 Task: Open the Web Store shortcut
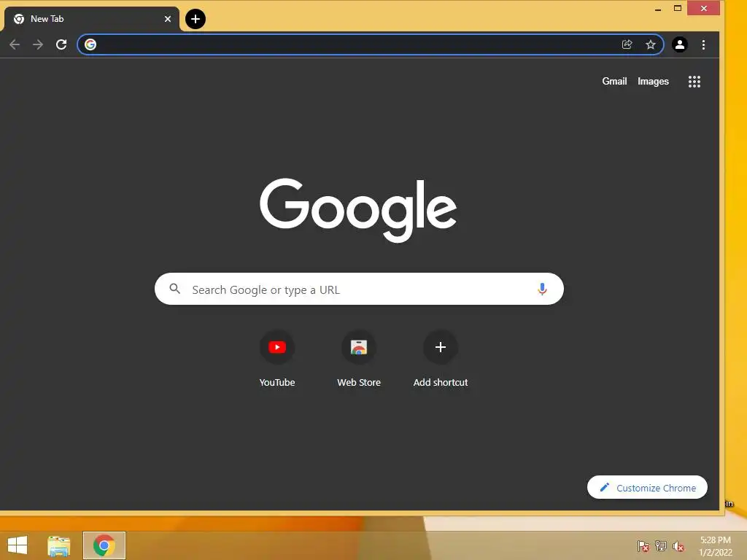point(359,359)
